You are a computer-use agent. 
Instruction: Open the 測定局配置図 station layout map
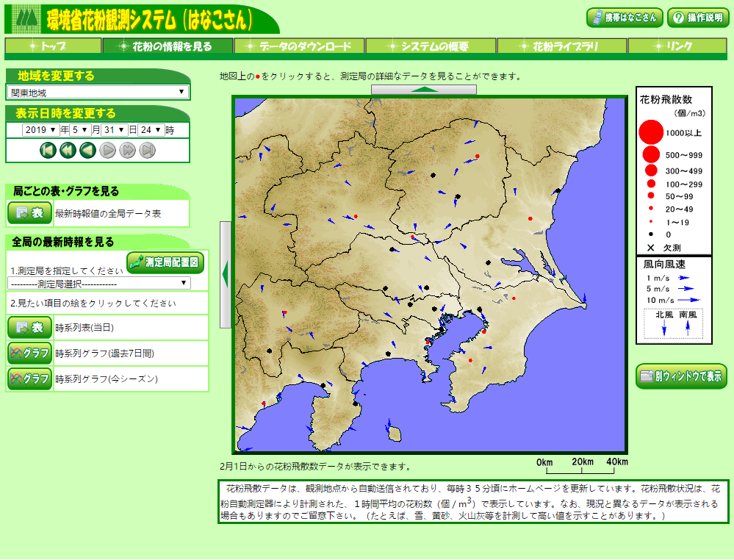pyautogui.click(x=165, y=262)
